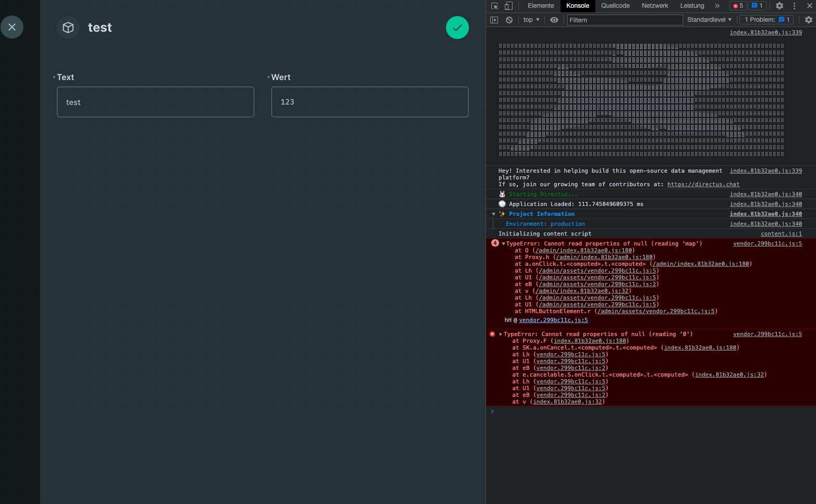Open source link right of 'Starting Directus...'

pos(766,194)
